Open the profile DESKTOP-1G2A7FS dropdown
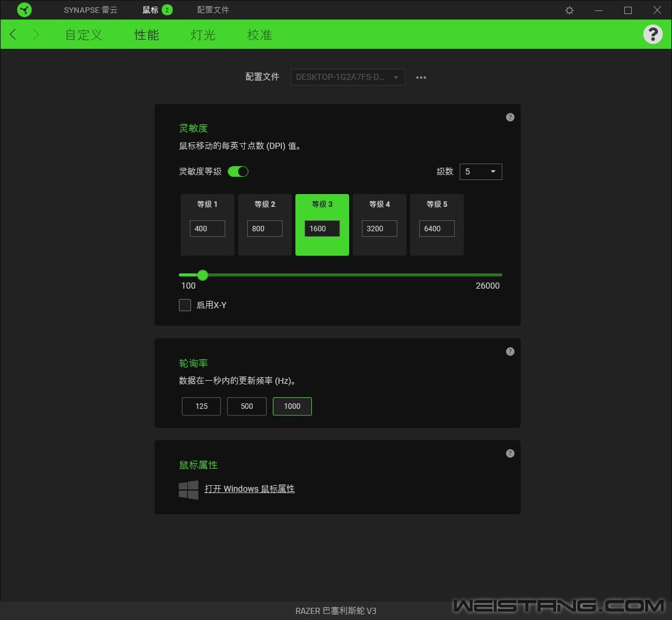The image size is (672, 620). pyautogui.click(x=347, y=77)
